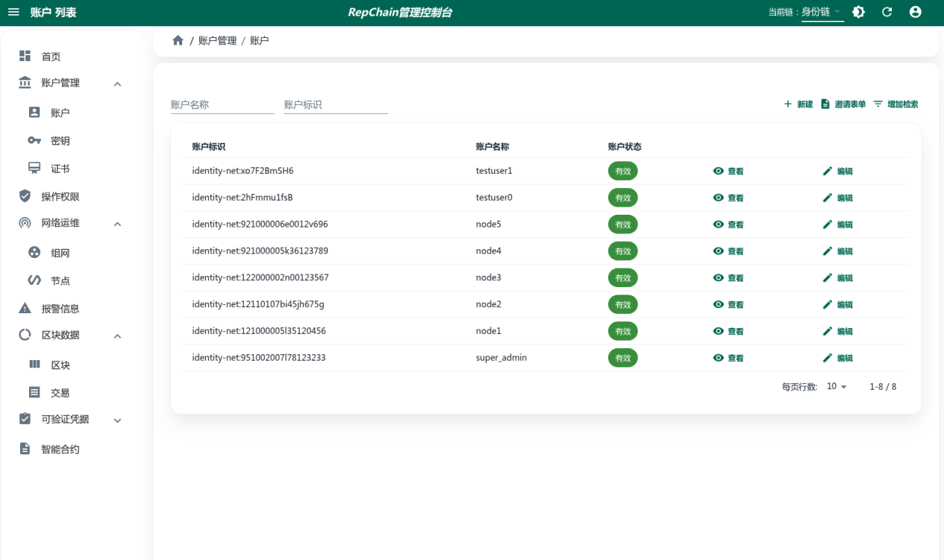View the super_admin account via 查看
The width and height of the screenshot is (944, 560).
[x=728, y=358]
